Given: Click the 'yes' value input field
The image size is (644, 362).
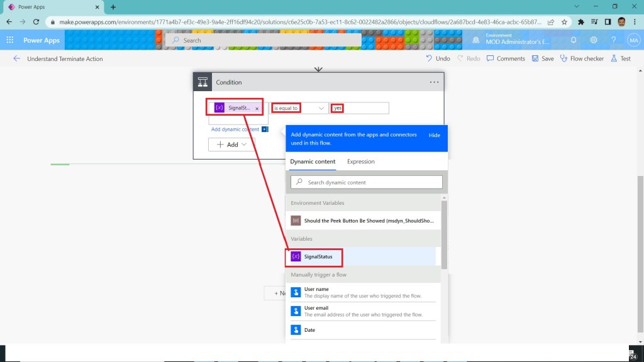Looking at the screenshot, I should 365,108.
